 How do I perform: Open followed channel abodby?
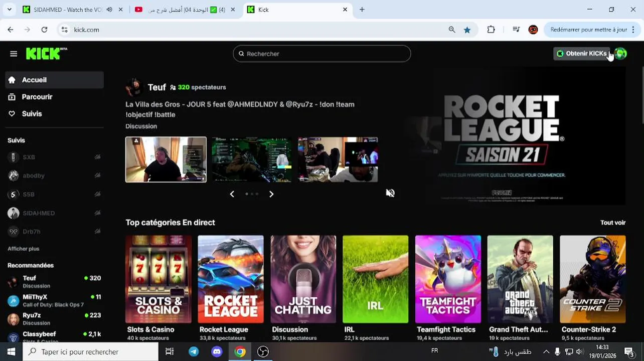point(54,175)
